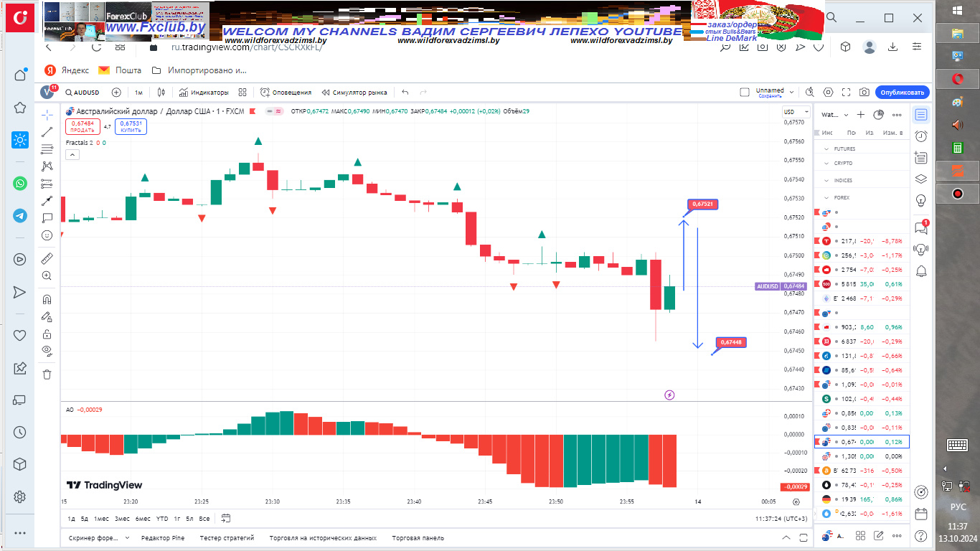The image size is (980, 551).
Task: Open the chart patterns tool group
Action: (47, 166)
